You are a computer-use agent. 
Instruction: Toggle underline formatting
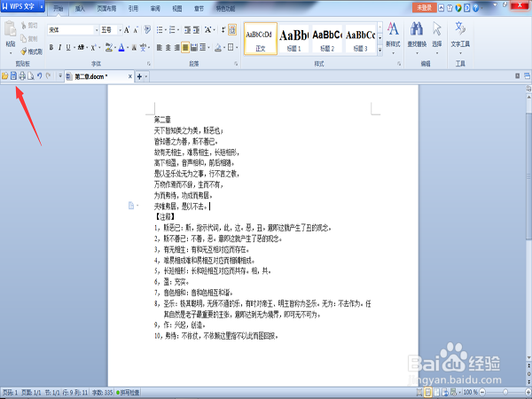pyautogui.click(x=68, y=48)
